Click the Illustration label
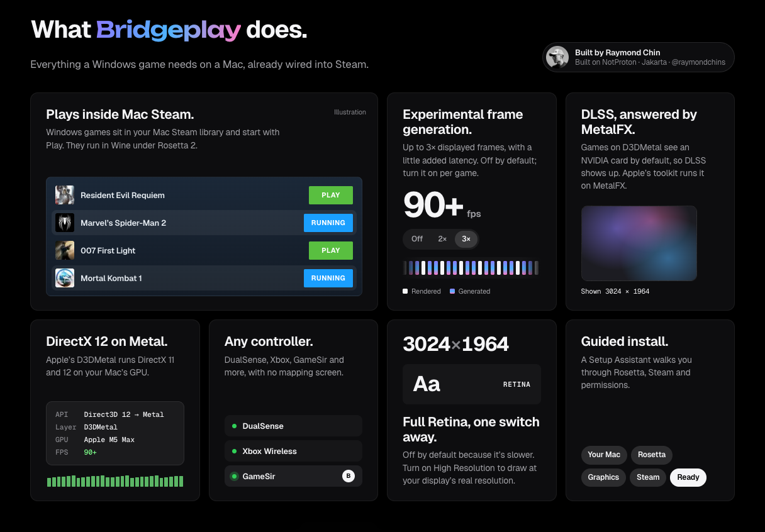The image size is (765, 532). (350, 112)
